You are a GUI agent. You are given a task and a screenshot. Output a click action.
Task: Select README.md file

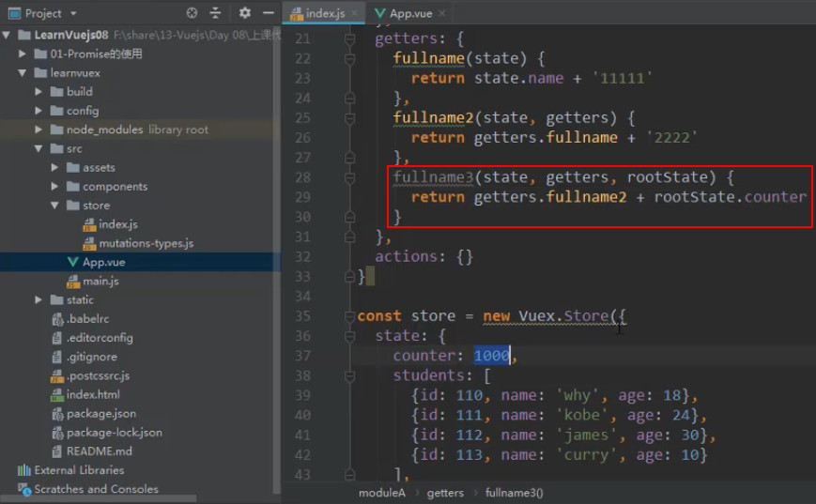click(99, 451)
